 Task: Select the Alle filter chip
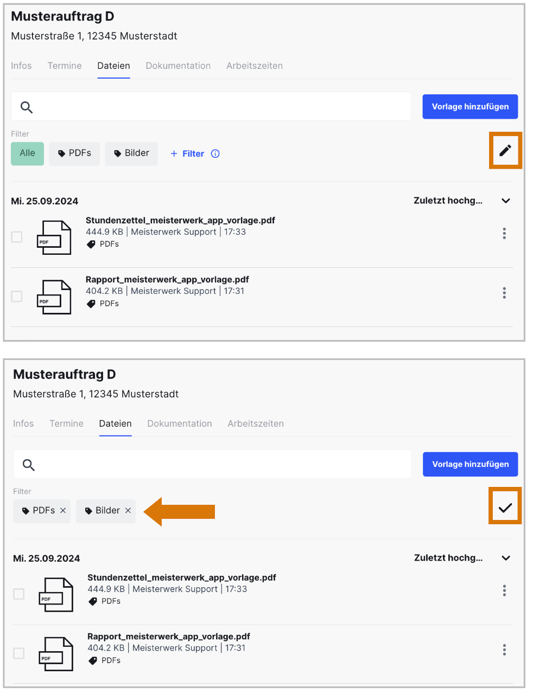click(x=27, y=153)
